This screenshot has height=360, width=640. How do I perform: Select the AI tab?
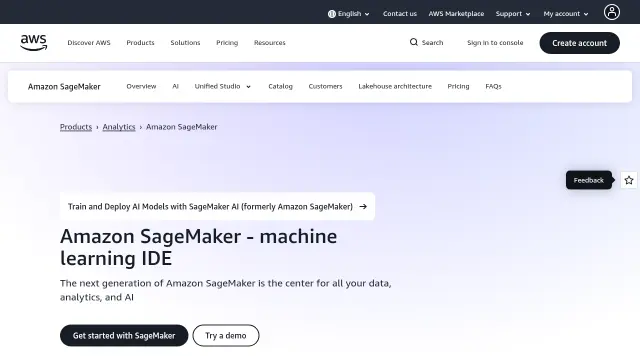176,87
